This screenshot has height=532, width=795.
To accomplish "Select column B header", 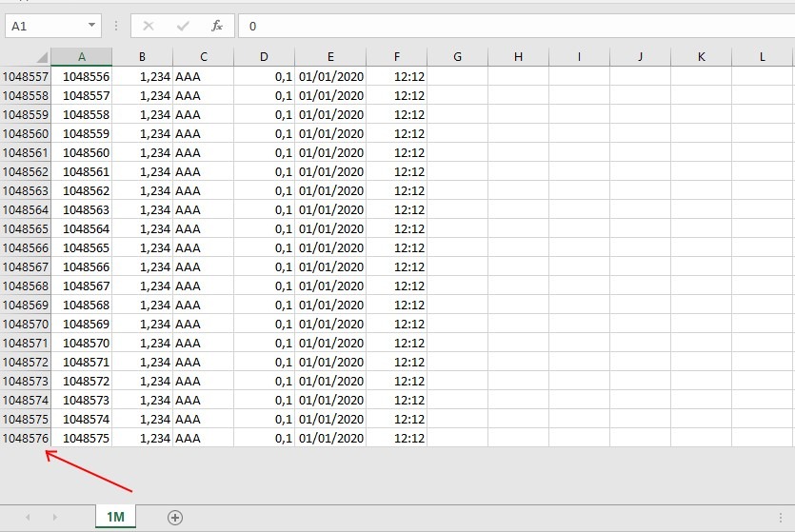I will pyautogui.click(x=143, y=57).
